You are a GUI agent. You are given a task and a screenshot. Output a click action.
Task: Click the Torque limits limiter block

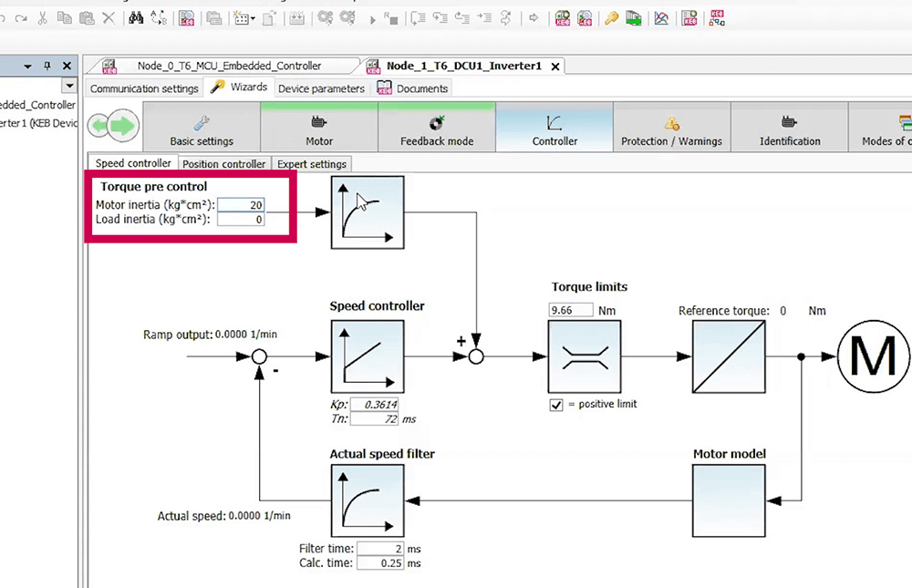point(585,356)
